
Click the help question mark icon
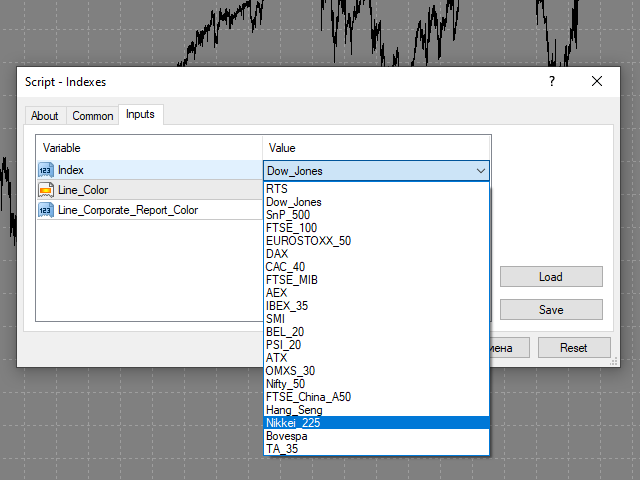click(552, 81)
